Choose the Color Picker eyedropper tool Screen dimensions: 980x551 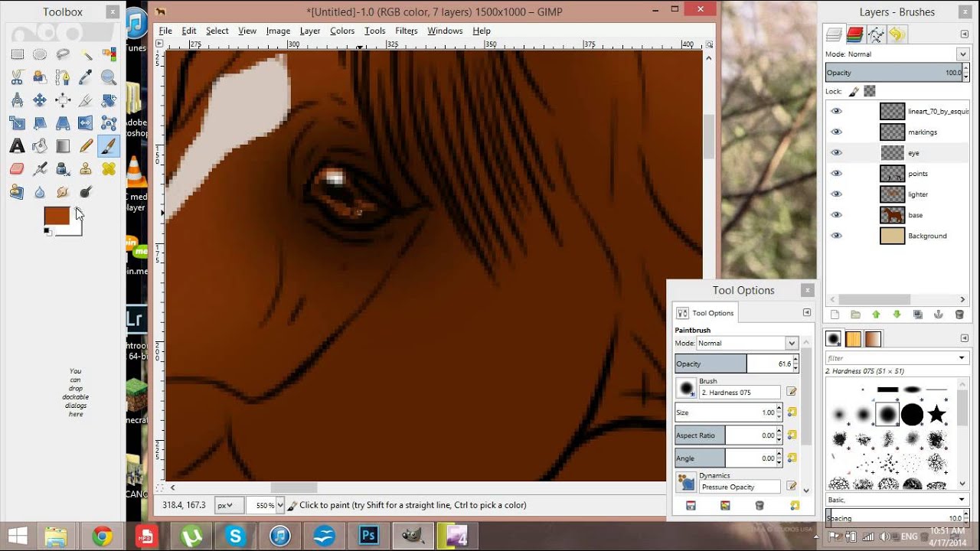pos(86,77)
